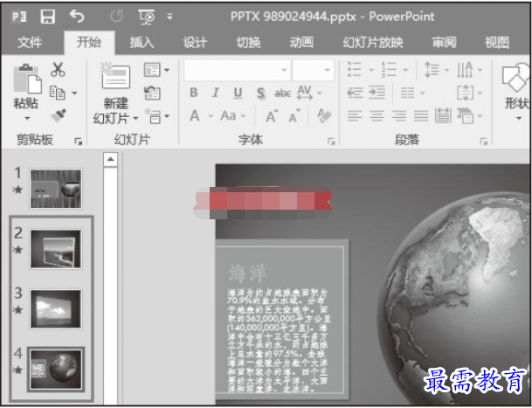Open the slide Section dropdown
Screen dimensions: 532x408
(x=156, y=116)
